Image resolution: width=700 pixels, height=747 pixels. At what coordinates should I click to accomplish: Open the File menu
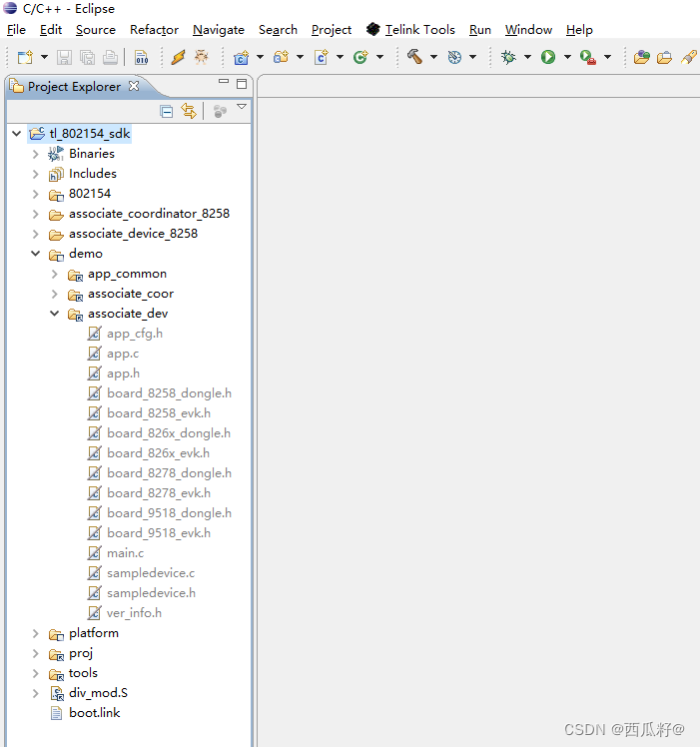pyautogui.click(x=16, y=30)
